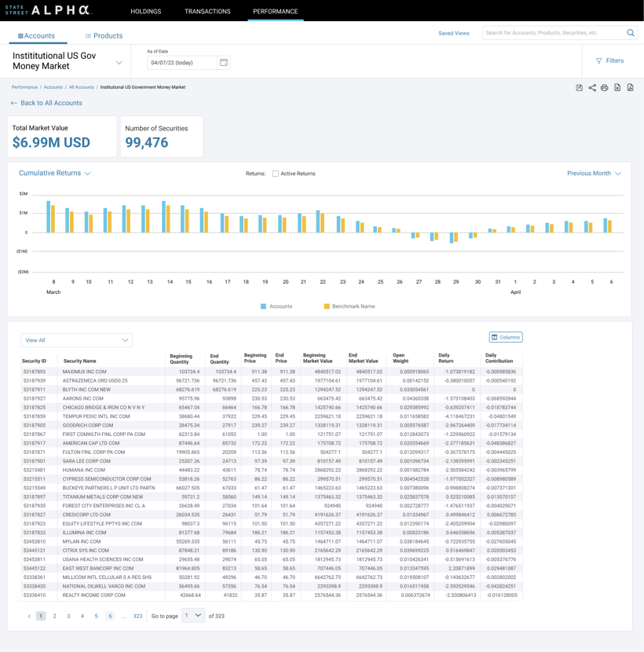Enable the Active Returns checkbox
This screenshot has width=644, height=652.
coord(276,174)
